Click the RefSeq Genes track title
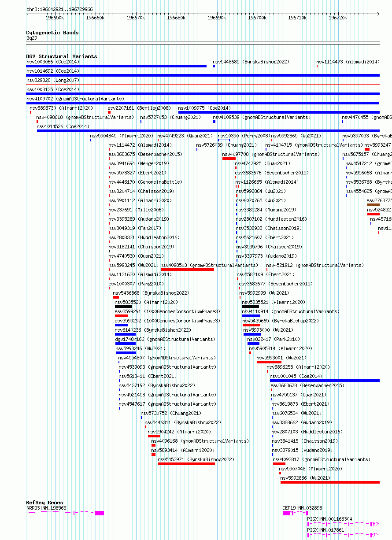 (44, 503)
